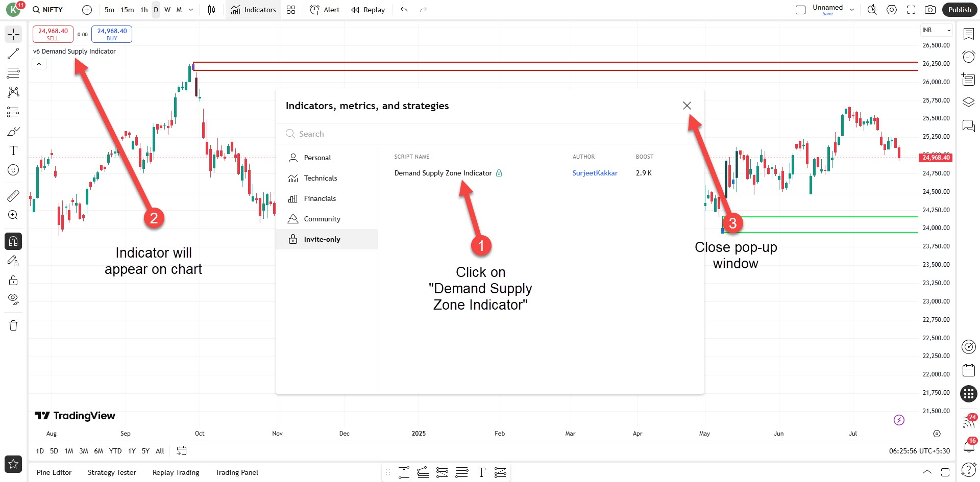The image size is (980, 482).
Task: Expand the timeframe dropdown arrow
Action: click(x=191, y=10)
